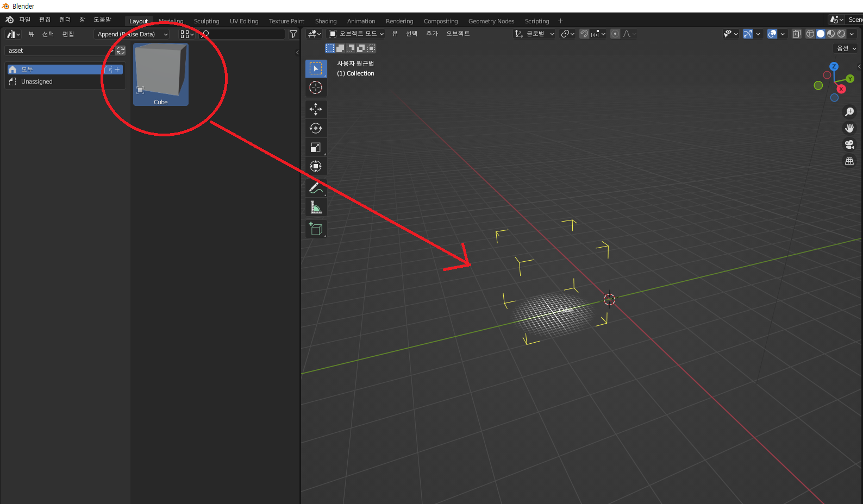Viewport: 863px width, 504px height.
Task: Select the Unassigned catalog
Action: click(x=65, y=81)
